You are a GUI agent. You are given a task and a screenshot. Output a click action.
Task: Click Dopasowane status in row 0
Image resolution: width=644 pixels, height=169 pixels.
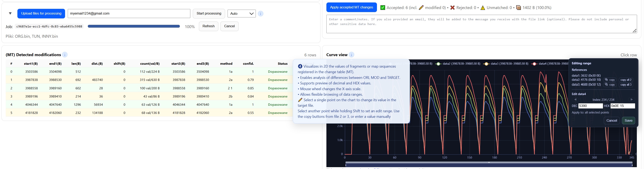pos(277,72)
